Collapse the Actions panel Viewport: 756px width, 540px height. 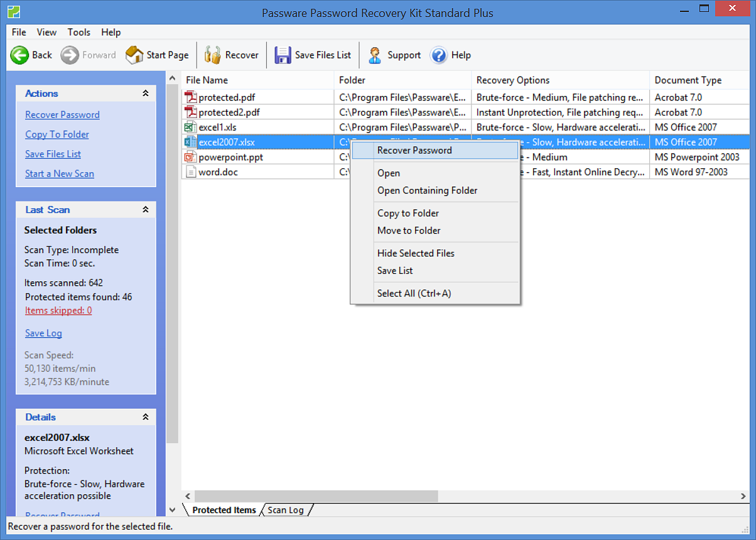(x=146, y=94)
